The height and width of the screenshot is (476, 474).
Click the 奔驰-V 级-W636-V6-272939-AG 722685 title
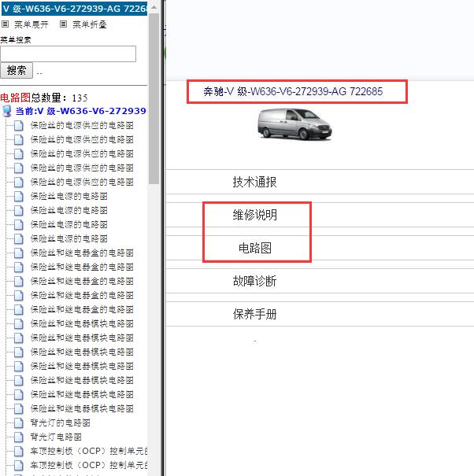point(293,91)
